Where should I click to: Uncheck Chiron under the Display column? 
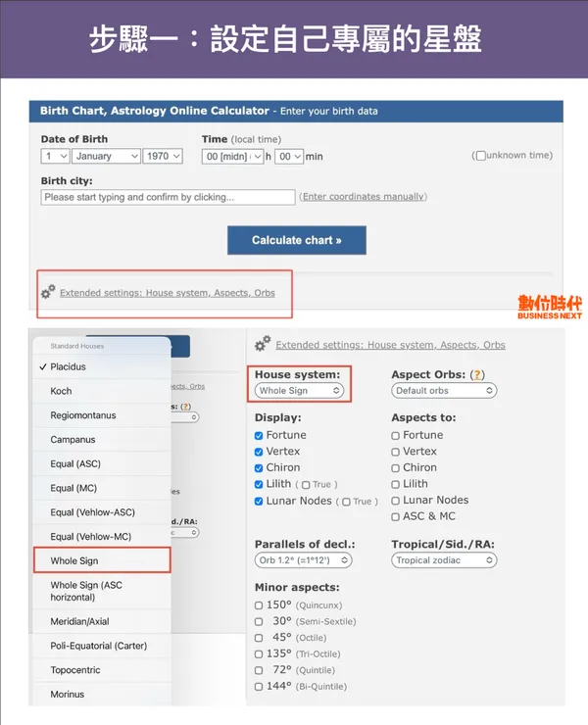[259, 468]
